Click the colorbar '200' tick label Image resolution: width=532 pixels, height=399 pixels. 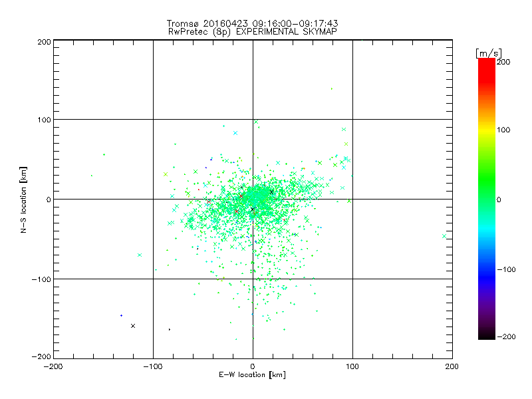click(503, 62)
